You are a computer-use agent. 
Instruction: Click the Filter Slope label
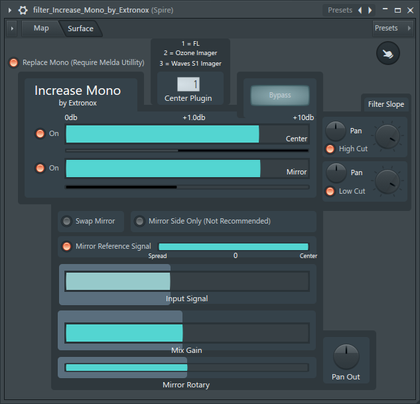(386, 104)
